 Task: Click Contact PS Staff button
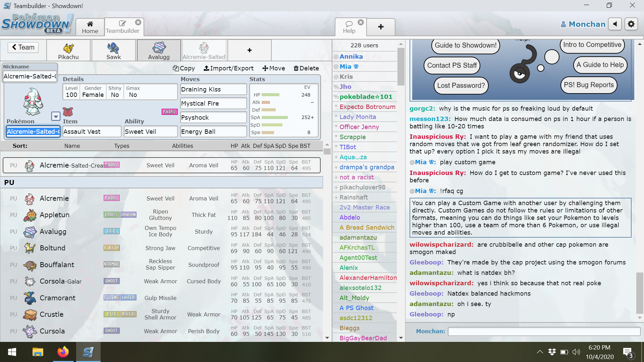click(452, 65)
